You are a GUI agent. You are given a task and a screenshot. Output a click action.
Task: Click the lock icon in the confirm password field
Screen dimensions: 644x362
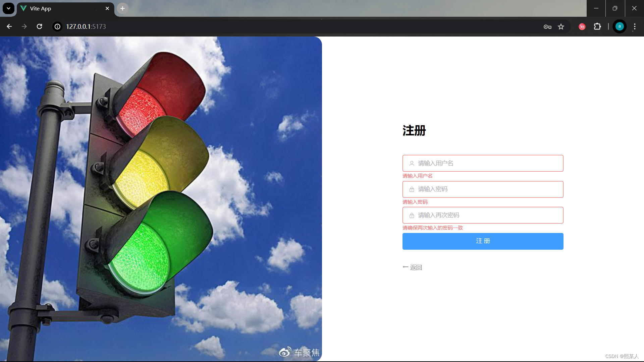[x=412, y=215]
